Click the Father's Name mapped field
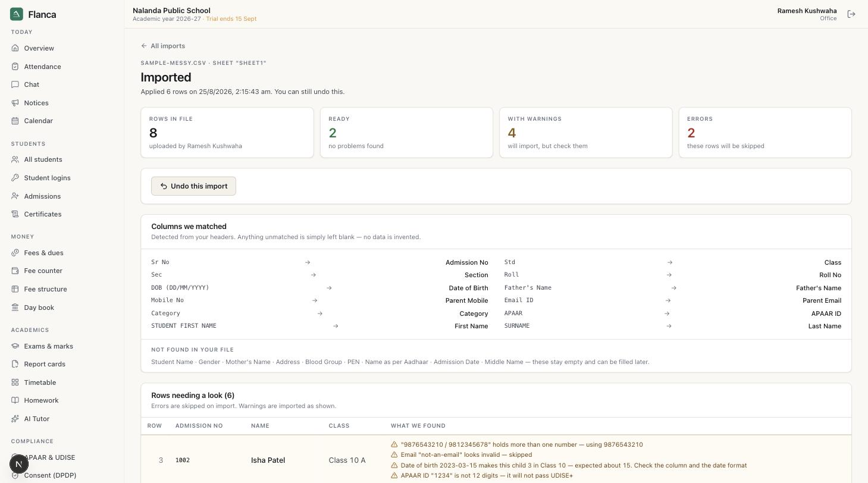The image size is (868, 483). click(819, 288)
